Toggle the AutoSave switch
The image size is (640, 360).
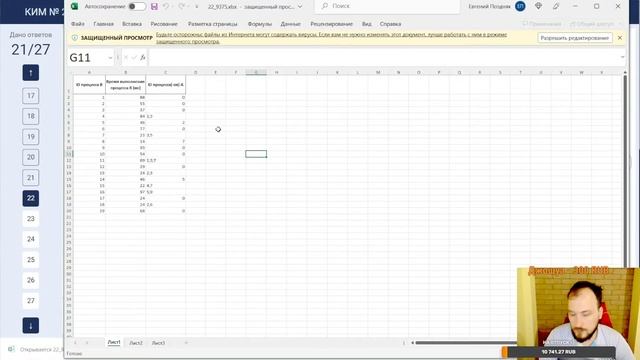click(x=137, y=7)
